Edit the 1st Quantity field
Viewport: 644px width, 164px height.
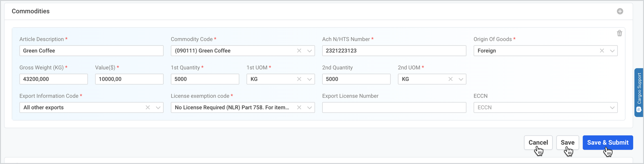point(205,79)
